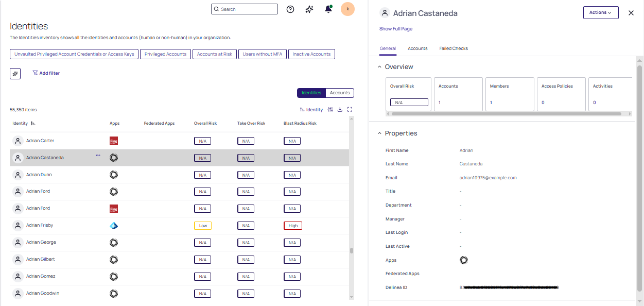
Task: Download the identities list
Action: pos(340,109)
